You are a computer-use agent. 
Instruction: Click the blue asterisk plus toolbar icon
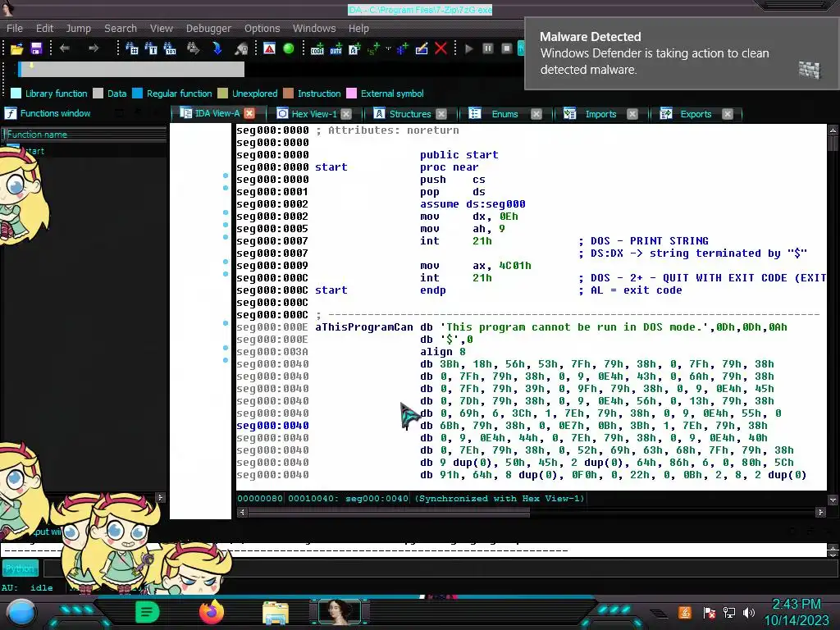click(402, 48)
